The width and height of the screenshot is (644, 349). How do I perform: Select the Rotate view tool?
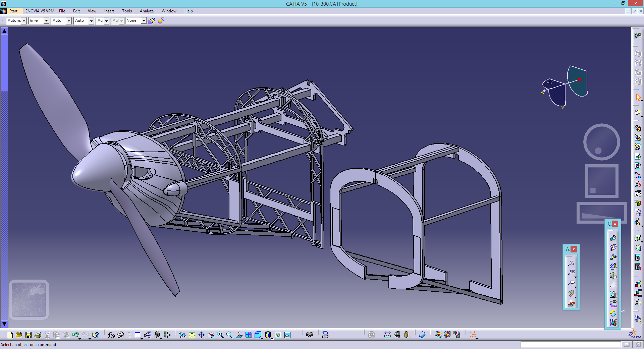211,335
